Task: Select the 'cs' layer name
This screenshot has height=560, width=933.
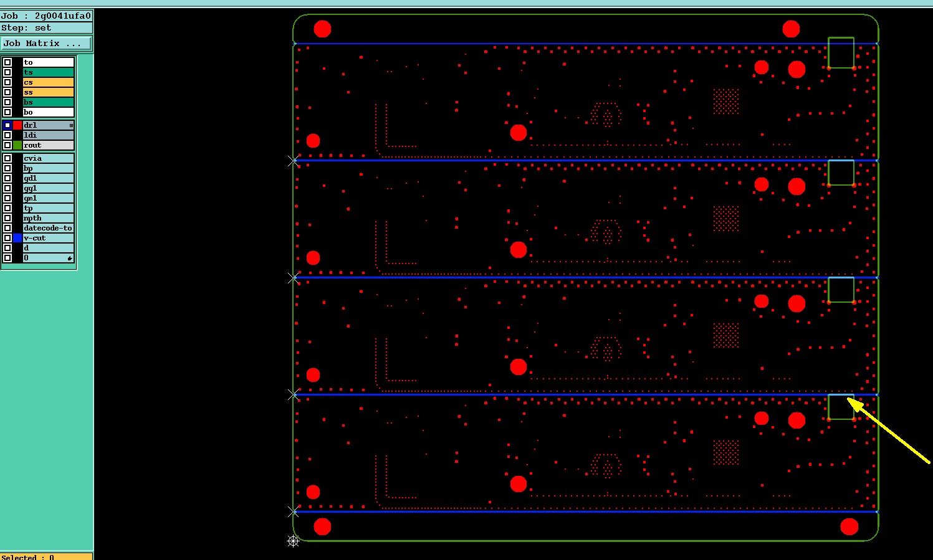Action: pos(49,82)
